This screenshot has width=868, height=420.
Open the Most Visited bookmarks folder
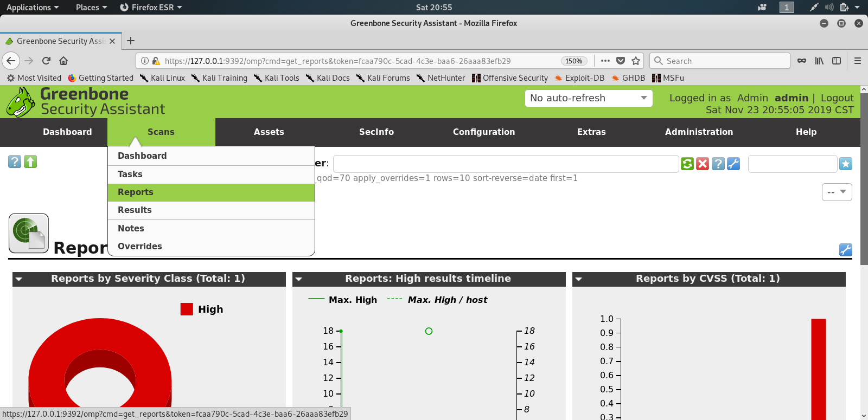(34, 78)
